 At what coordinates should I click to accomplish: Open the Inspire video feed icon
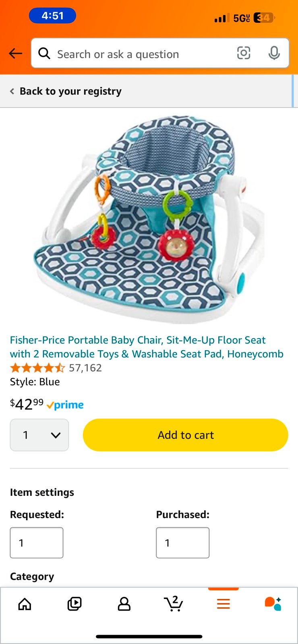[x=74, y=604]
